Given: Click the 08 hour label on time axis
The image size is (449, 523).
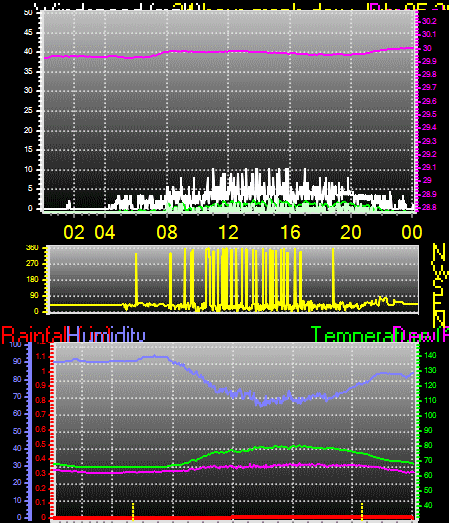Looking at the screenshot, I should point(167,232).
